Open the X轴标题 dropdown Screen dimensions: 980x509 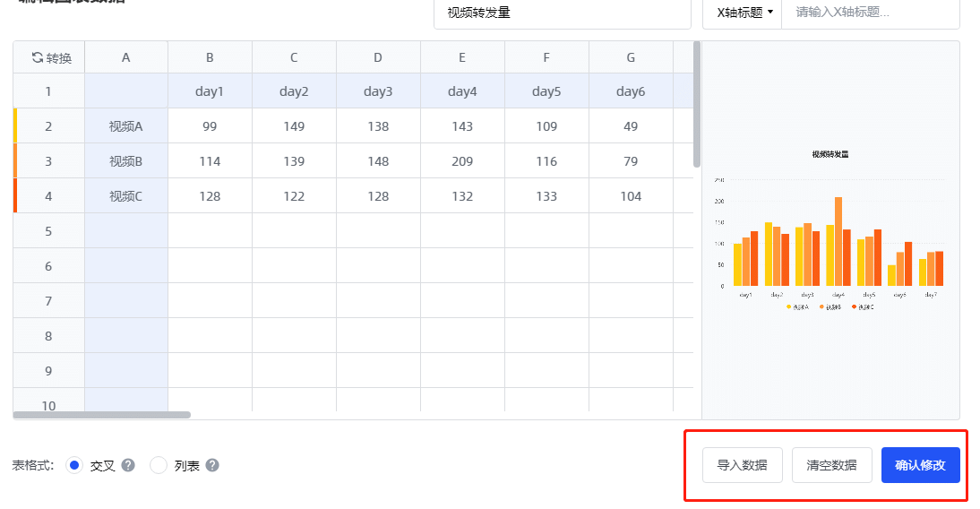click(744, 13)
